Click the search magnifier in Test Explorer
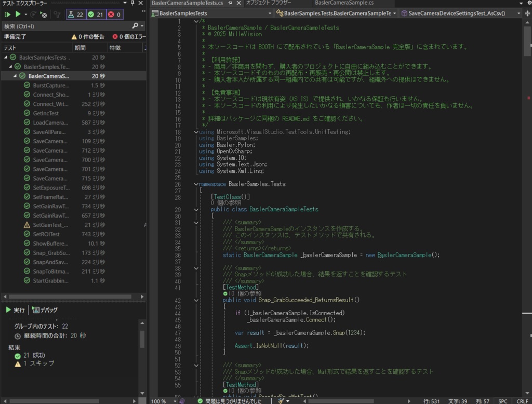 (x=136, y=25)
